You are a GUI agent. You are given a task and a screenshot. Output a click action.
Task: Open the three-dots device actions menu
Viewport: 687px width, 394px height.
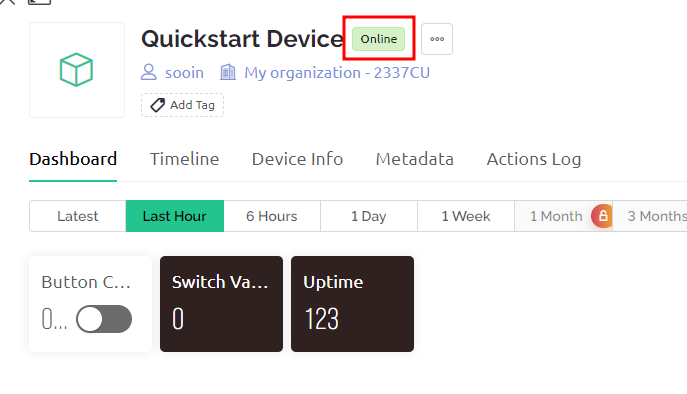(437, 39)
